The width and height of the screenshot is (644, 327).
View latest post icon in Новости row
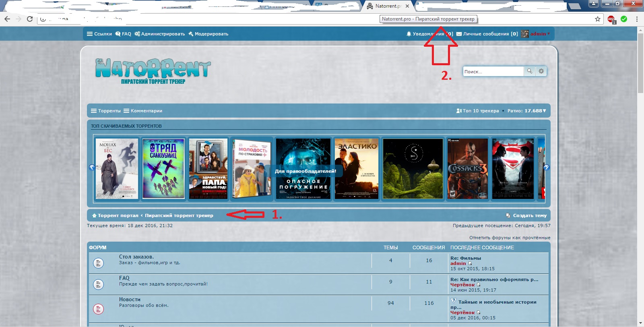pos(479,313)
